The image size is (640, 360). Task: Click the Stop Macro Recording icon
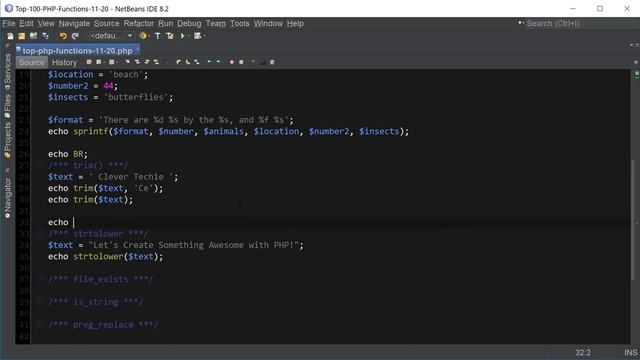coord(241,62)
